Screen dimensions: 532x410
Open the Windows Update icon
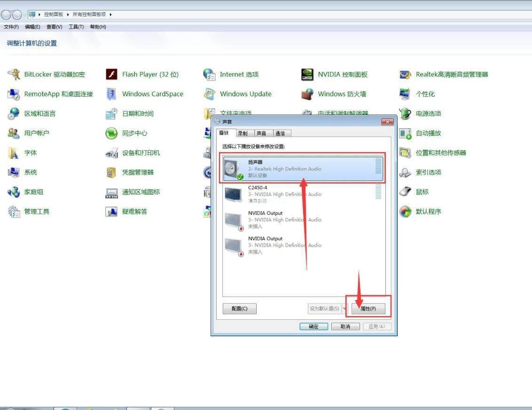(209, 94)
